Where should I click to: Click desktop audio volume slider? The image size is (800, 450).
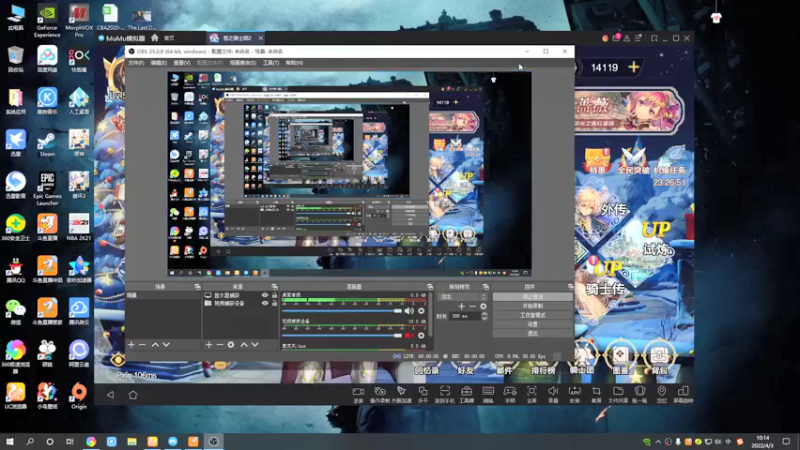[x=342, y=311]
